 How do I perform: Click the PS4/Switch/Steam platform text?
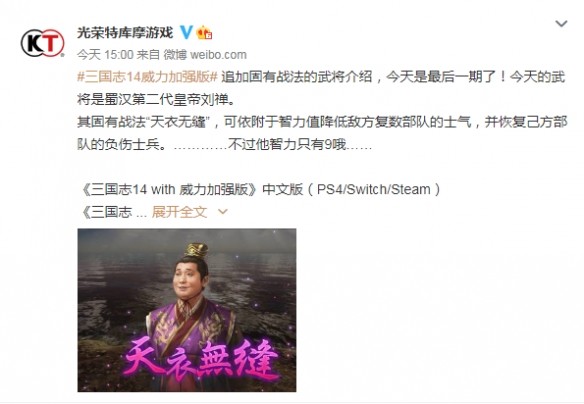pyautogui.click(x=374, y=190)
